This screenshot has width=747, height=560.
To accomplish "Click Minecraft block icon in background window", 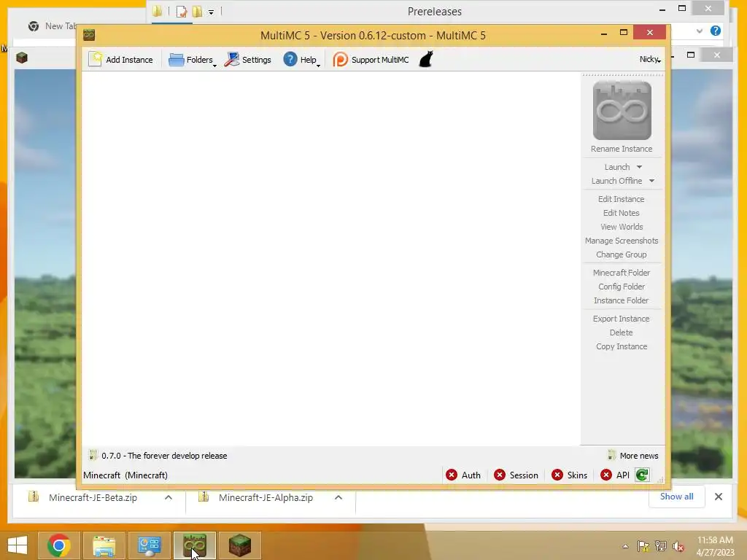I will point(21,58).
